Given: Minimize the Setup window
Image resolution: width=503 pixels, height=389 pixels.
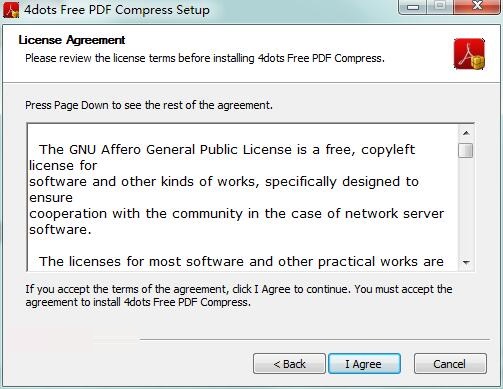Looking at the screenshot, I should tap(413, 7).
